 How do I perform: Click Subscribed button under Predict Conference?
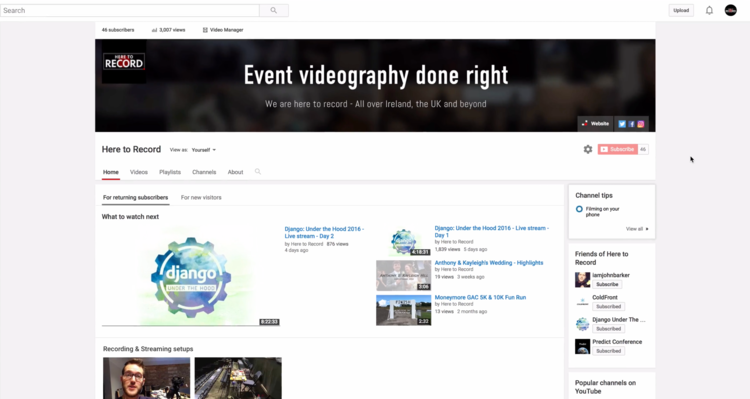(608, 351)
